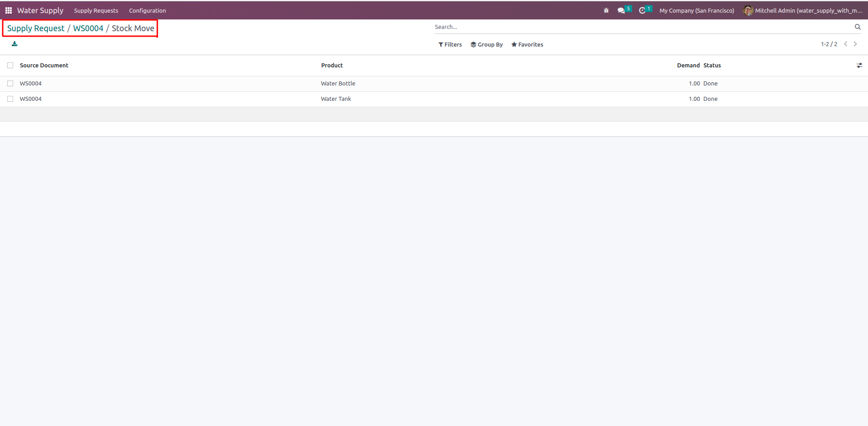The height and width of the screenshot is (426, 868).
Task: Sort by Source Document column header
Action: point(44,66)
